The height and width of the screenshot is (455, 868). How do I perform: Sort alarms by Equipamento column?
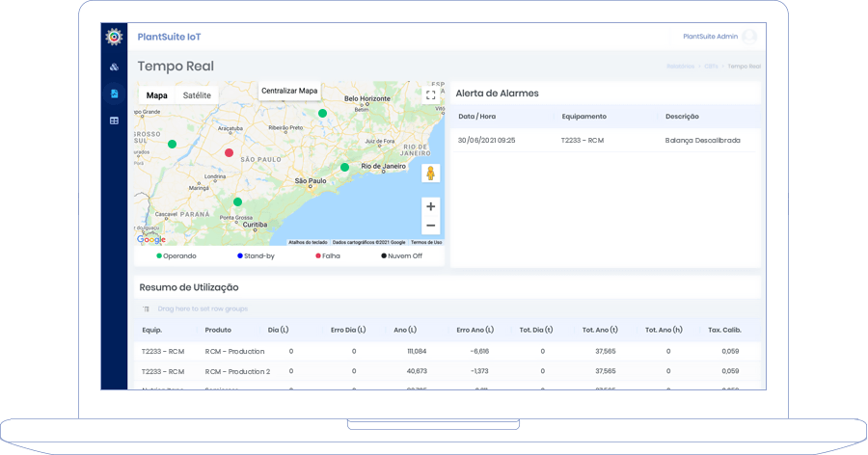coord(584,117)
